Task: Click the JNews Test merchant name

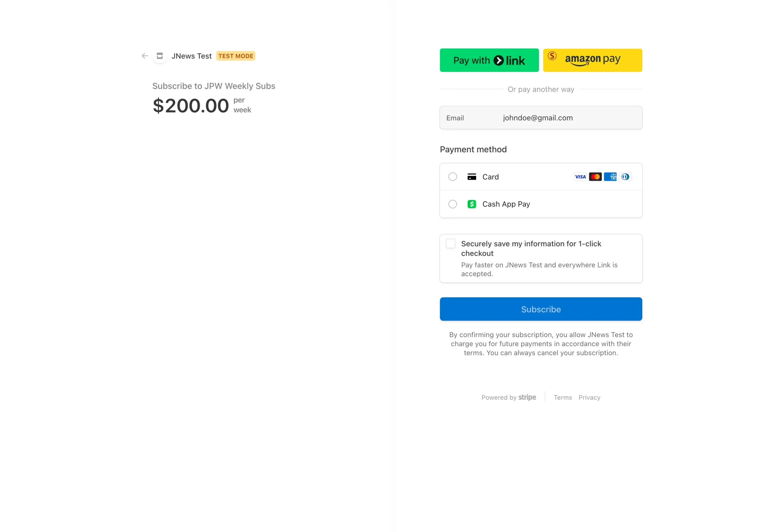Action: (191, 56)
